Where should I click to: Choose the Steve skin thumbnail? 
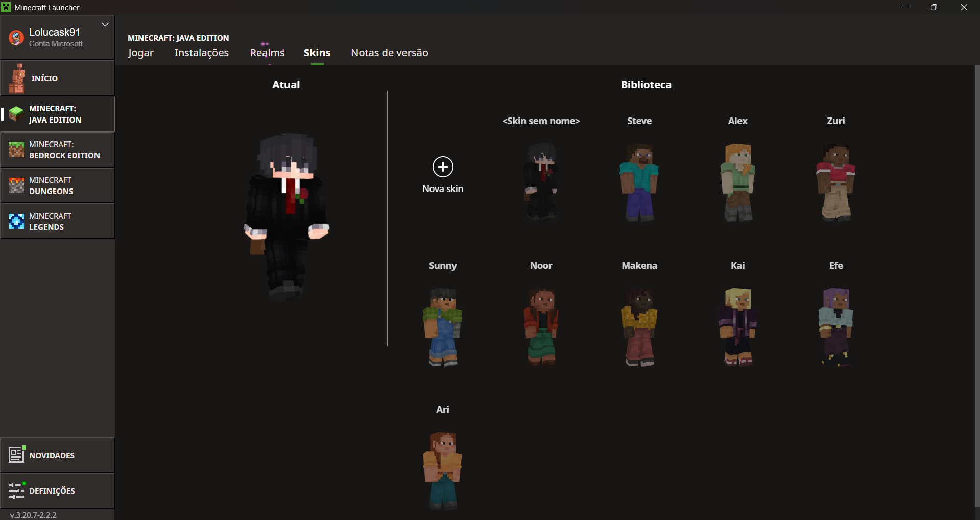(639, 182)
